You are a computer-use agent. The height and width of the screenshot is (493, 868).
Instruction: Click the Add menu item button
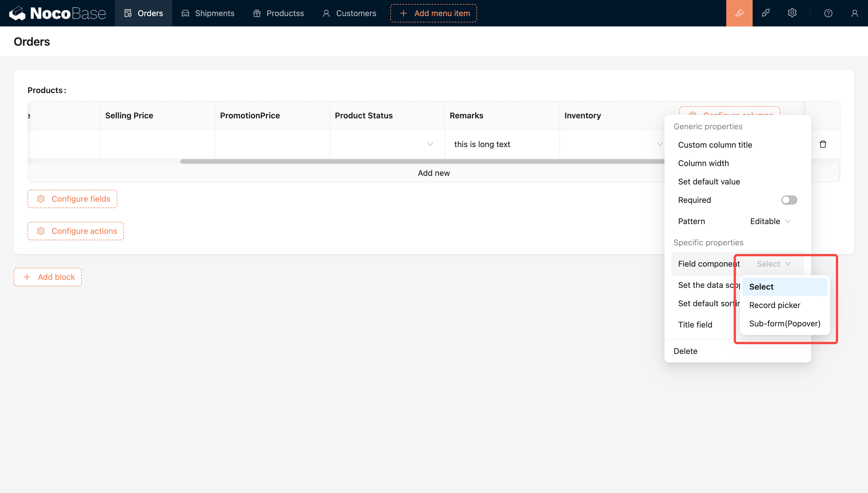click(x=434, y=13)
